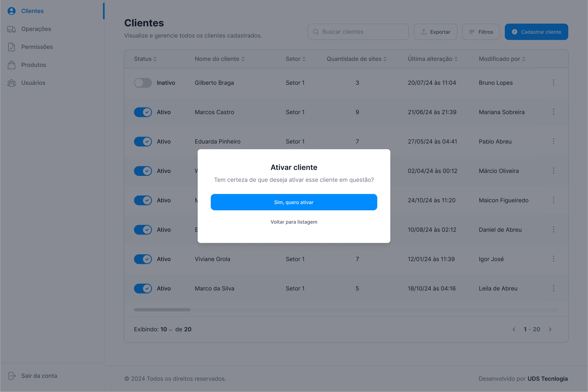Toggle the status switch for Marco da Silva

pyautogui.click(x=143, y=288)
